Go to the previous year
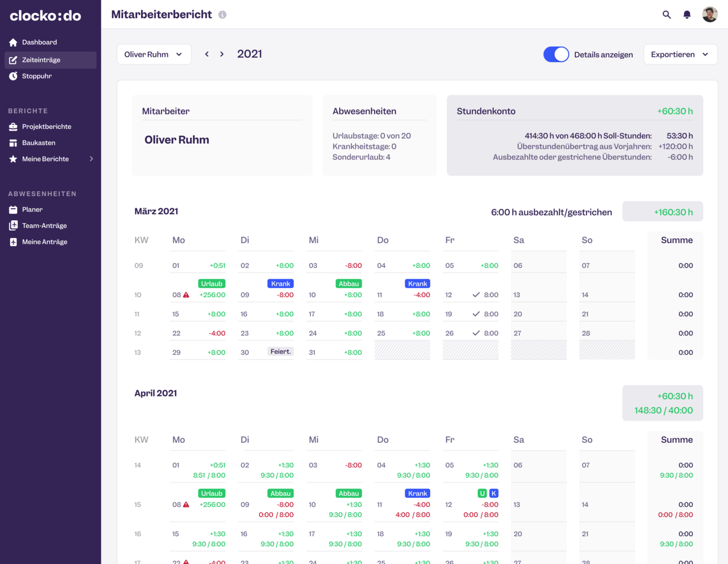 click(207, 54)
